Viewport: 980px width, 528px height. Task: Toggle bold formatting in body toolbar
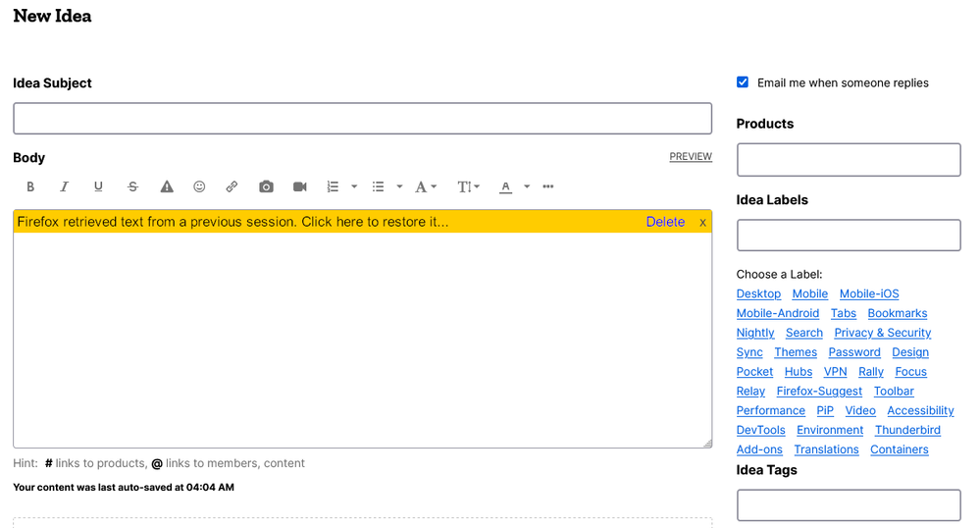[30, 186]
